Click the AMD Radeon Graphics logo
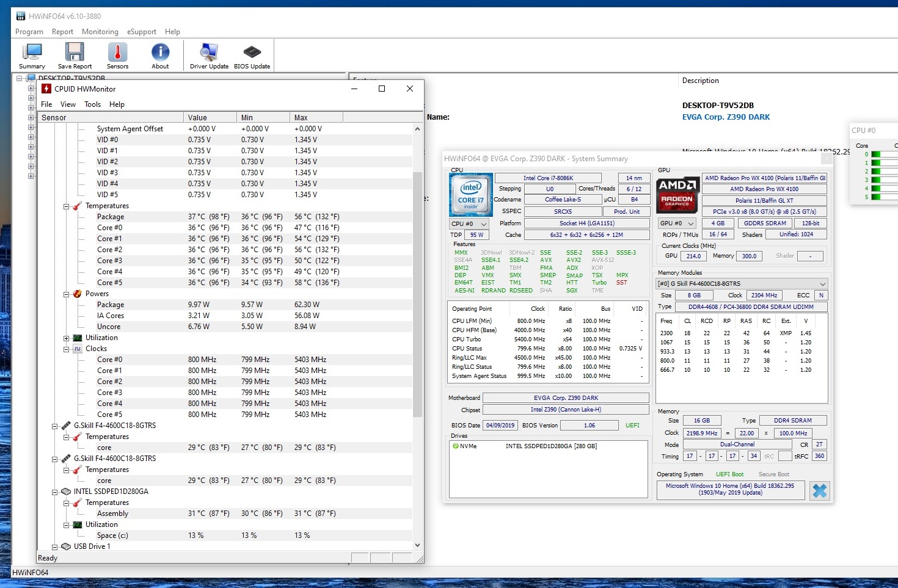Image resolution: width=898 pixels, height=588 pixels. [677, 195]
